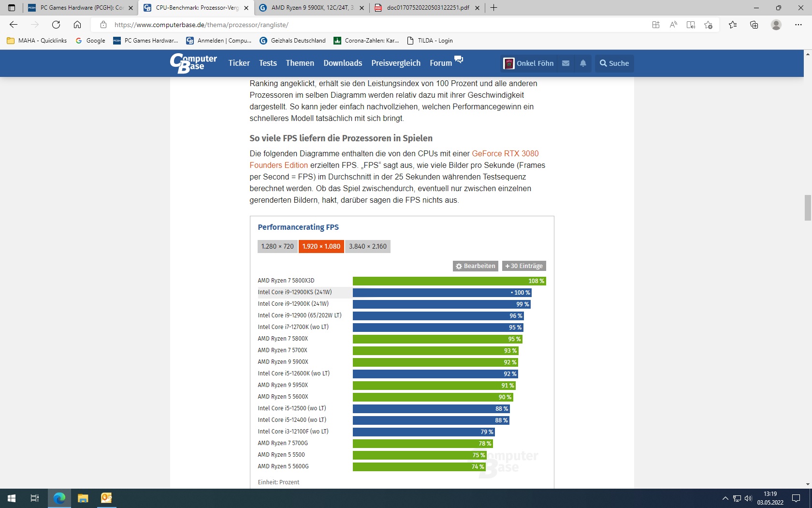Close the PDF document tab
The width and height of the screenshot is (812, 508).
click(477, 8)
